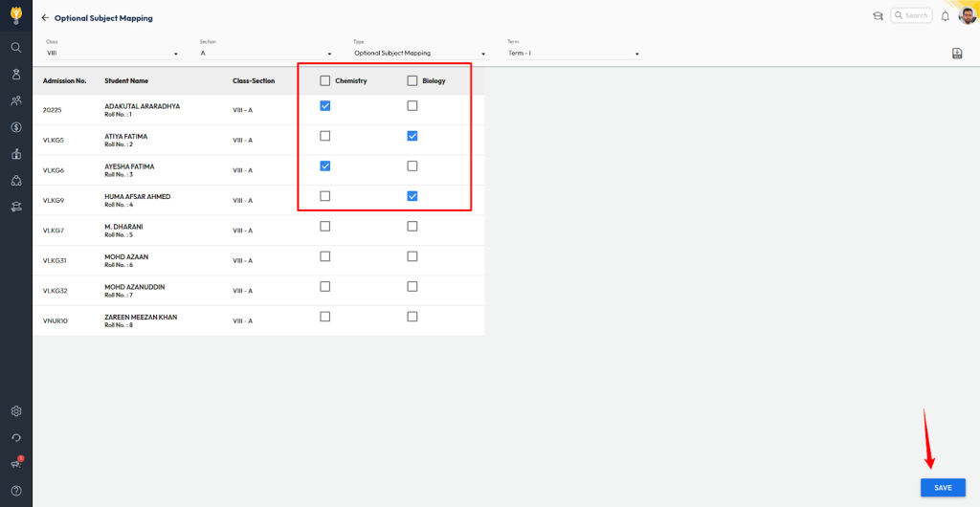Click the back arrow beside Optional Subject Mapping
The width and height of the screenshot is (980, 507).
pyautogui.click(x=45, y=18)
